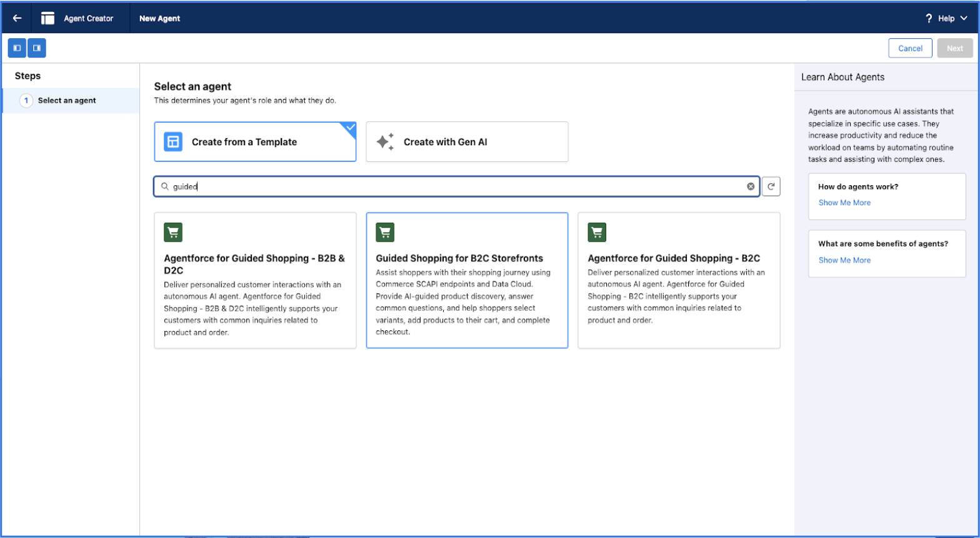Choose Create from a Template option
Image resolution: width=980 pixels, height=538 pixels.
tap(255, 142)
